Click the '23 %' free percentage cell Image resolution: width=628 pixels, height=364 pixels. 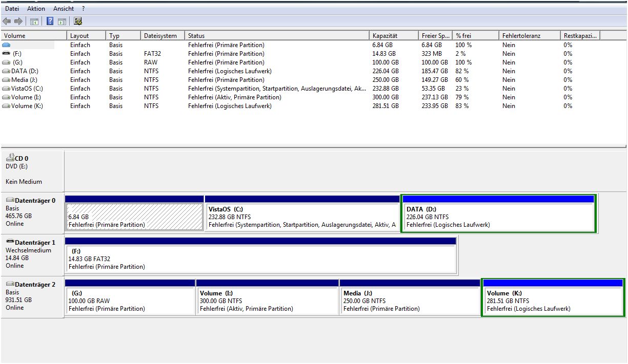[462, 89]
